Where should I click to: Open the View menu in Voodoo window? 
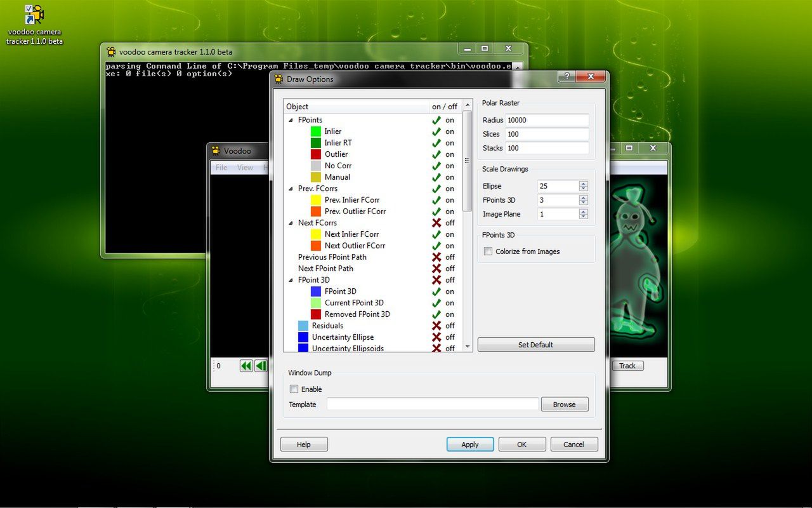point(245,168)
